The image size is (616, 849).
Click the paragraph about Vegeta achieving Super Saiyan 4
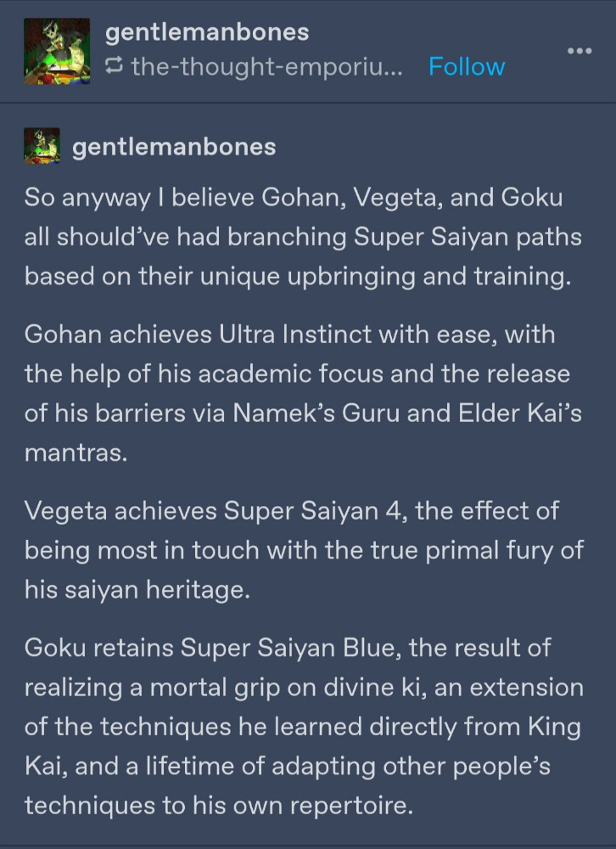304,549
